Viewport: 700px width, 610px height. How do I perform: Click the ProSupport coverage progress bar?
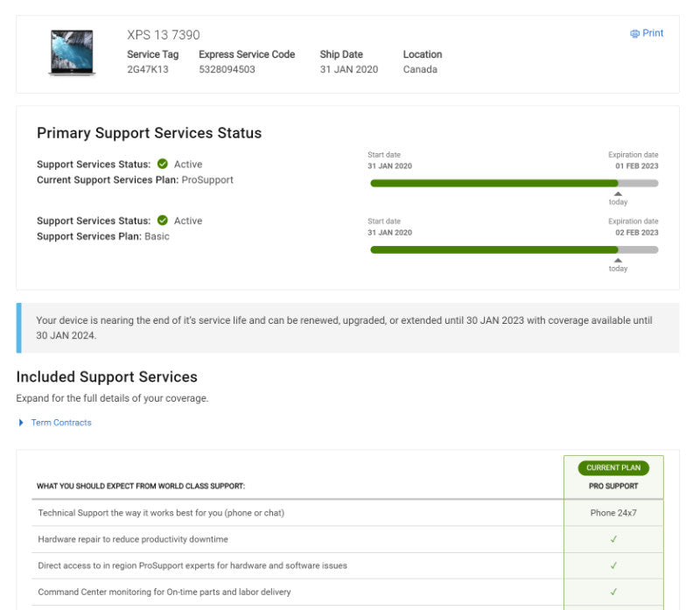coord(514,183)
